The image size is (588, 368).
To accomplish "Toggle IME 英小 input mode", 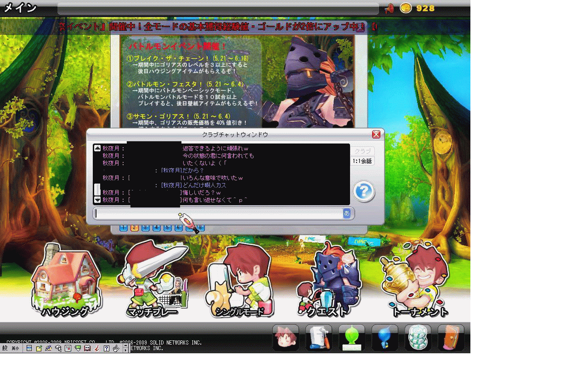I will [x=15, y=348].
